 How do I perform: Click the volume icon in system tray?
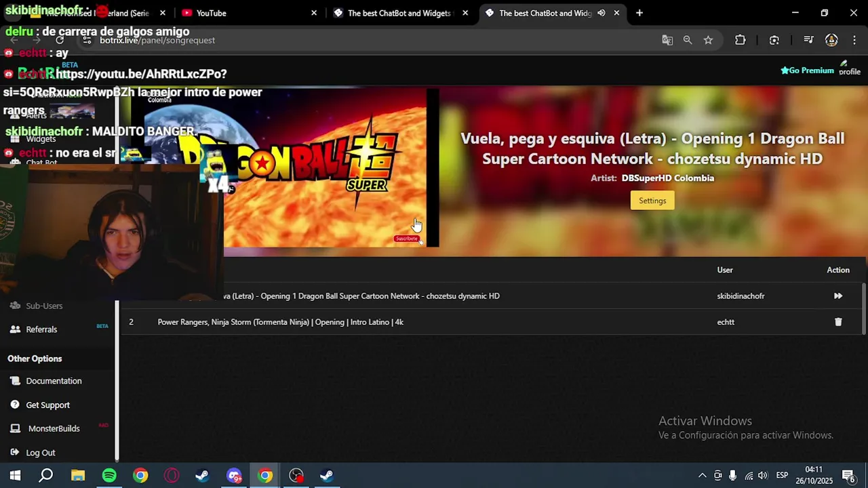pyautogui.click(x=763, y=476)
